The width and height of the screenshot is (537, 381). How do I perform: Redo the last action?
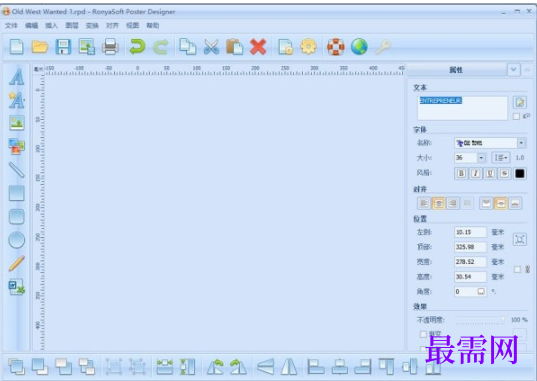[x=161, y=47]
